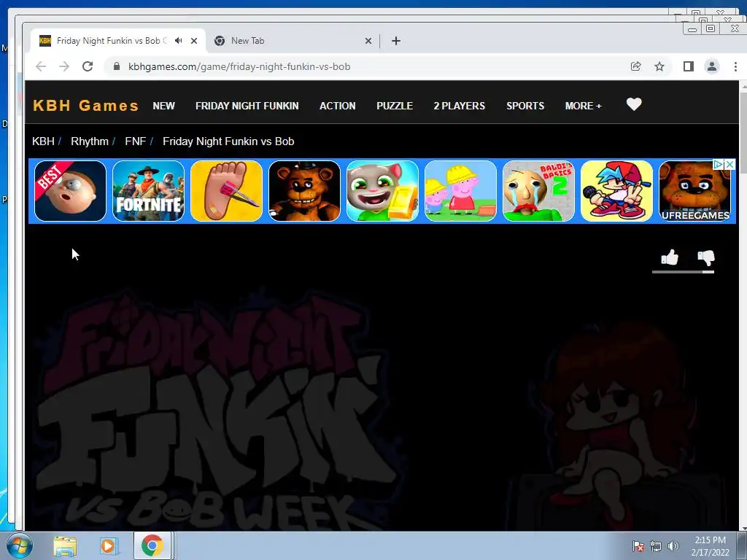View site security lock information
Screen dimensions: 747x560
[116, 66]
